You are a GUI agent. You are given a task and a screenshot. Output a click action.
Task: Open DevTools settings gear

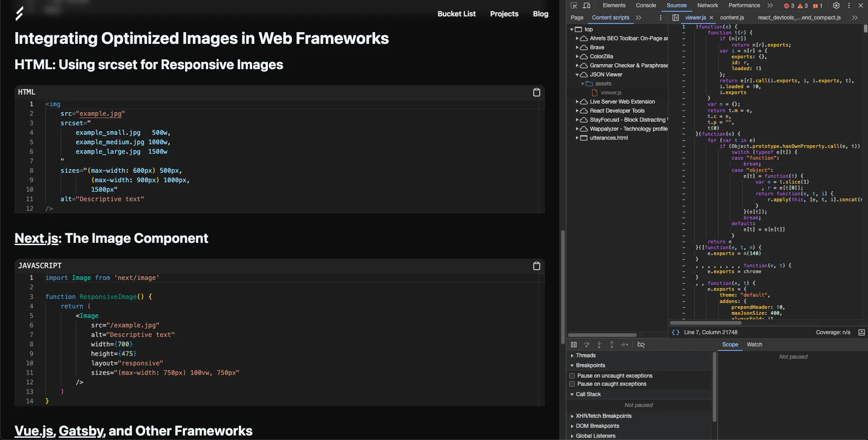836,5
